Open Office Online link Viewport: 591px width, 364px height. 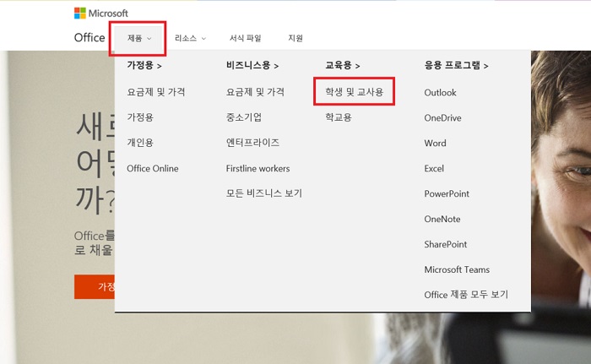tap(153, 168)
